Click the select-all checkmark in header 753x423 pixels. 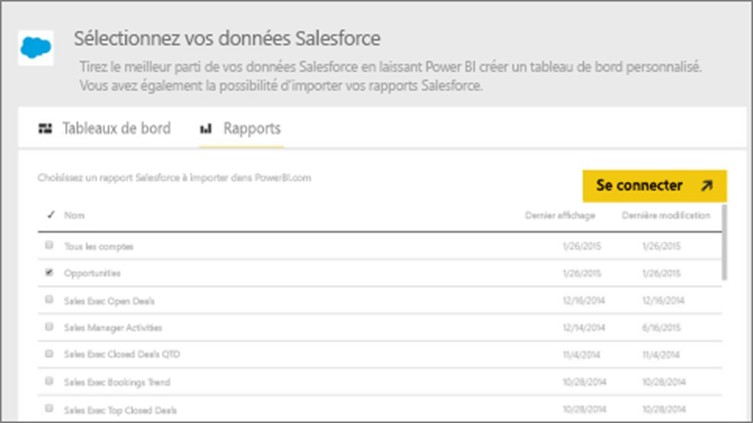pos(51,215)
